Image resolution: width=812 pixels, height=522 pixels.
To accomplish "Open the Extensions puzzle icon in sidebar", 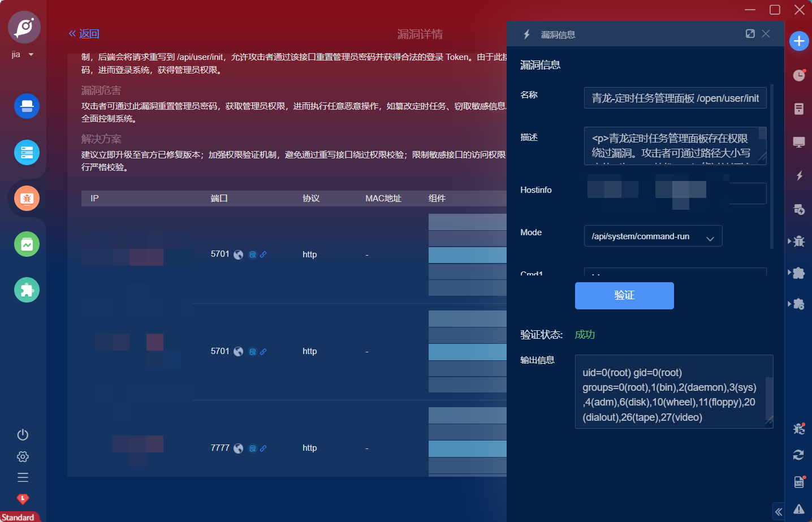I will (x=27, y=290).
